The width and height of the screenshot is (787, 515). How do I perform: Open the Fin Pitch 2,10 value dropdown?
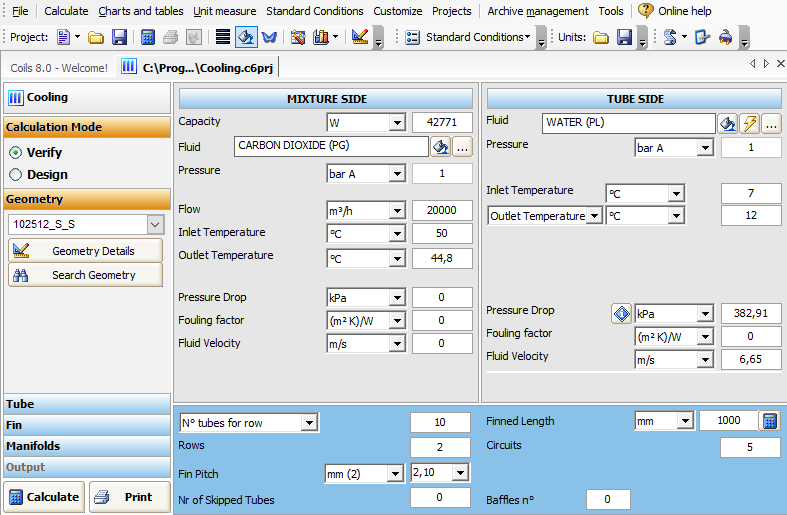pyautogui.click(x=460, y=472)
